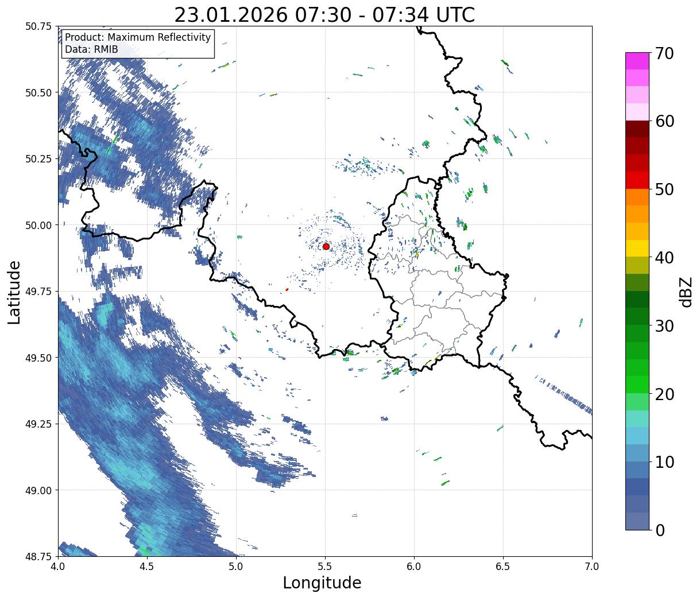Click the 'Product: Maximum Reflectivity' label
This screenshot has height=597, width=700.
138,37
